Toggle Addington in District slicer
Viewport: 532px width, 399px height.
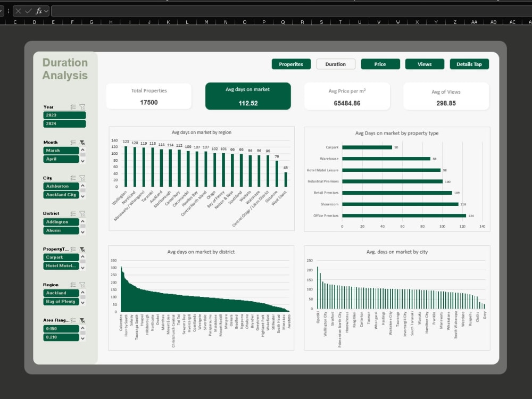(x=61, y=222)
